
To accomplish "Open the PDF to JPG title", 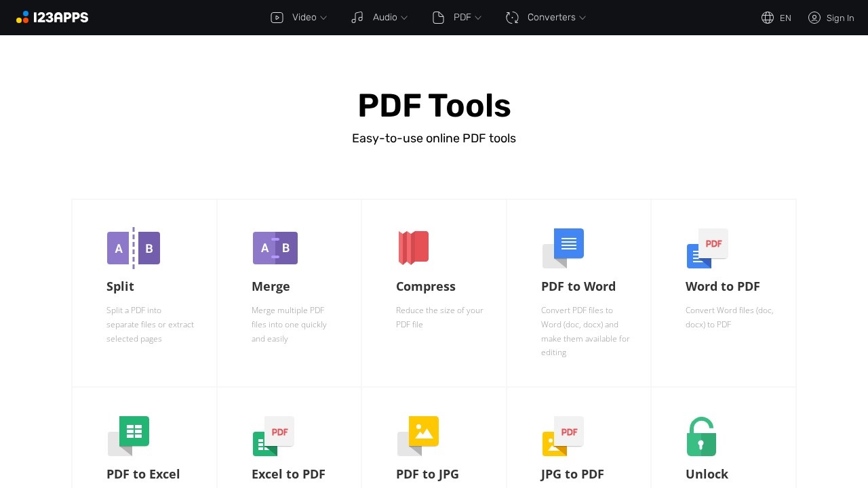I will pos(427,474).
